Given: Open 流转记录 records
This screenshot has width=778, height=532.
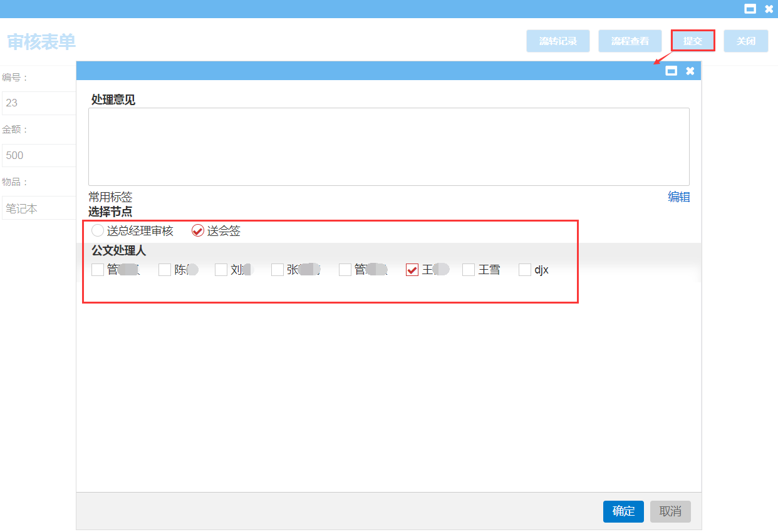Looking at the screenshot, I should [x=558, y=41].
